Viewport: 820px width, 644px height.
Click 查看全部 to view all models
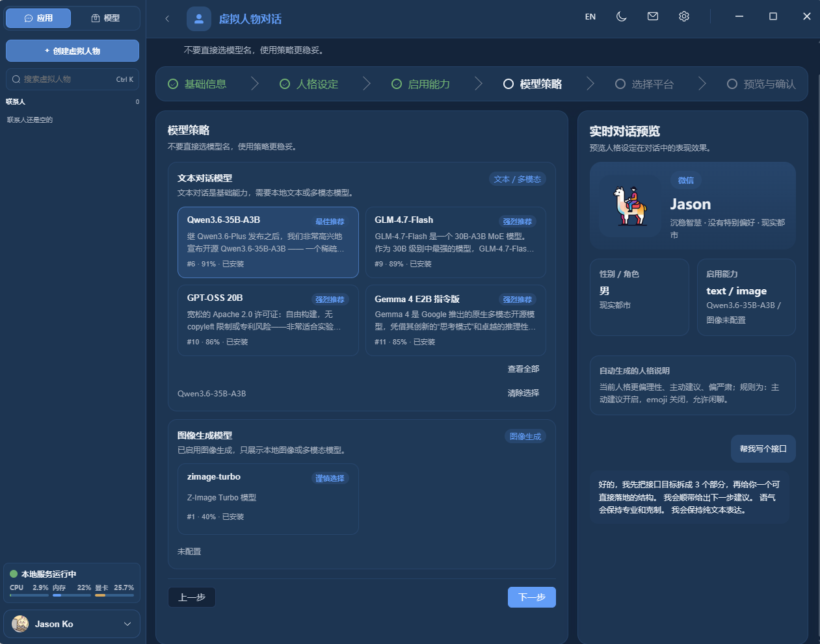click(523, 369)
